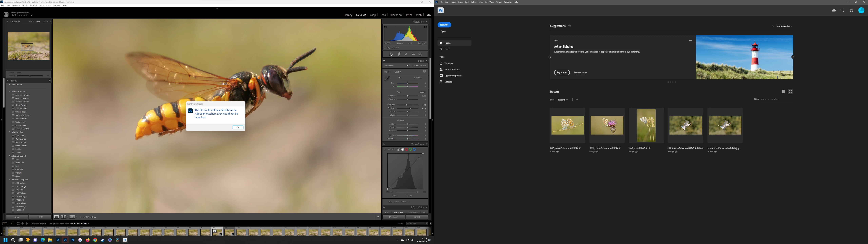Open the Masking tool
868x244 pixels.
[x=420, y=54]
